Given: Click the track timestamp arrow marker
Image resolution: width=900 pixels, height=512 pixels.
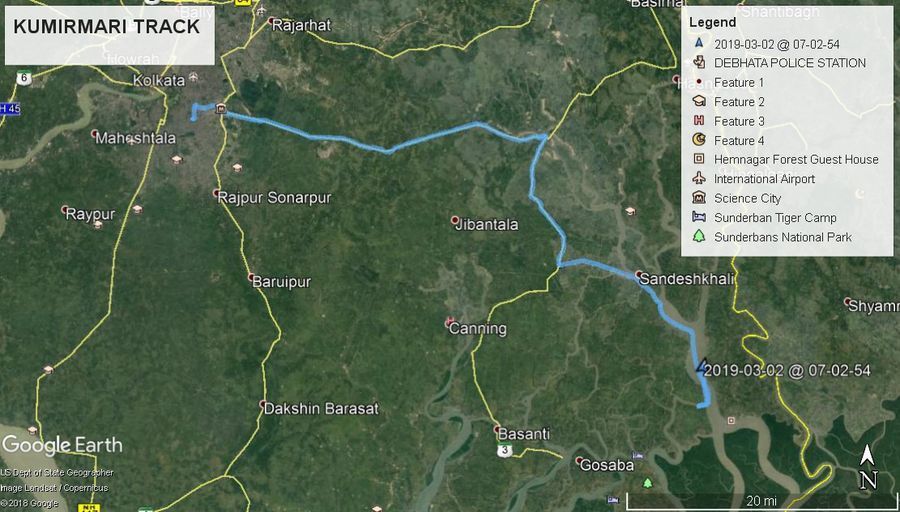Looking at the screenshot, I should [701, 364].
